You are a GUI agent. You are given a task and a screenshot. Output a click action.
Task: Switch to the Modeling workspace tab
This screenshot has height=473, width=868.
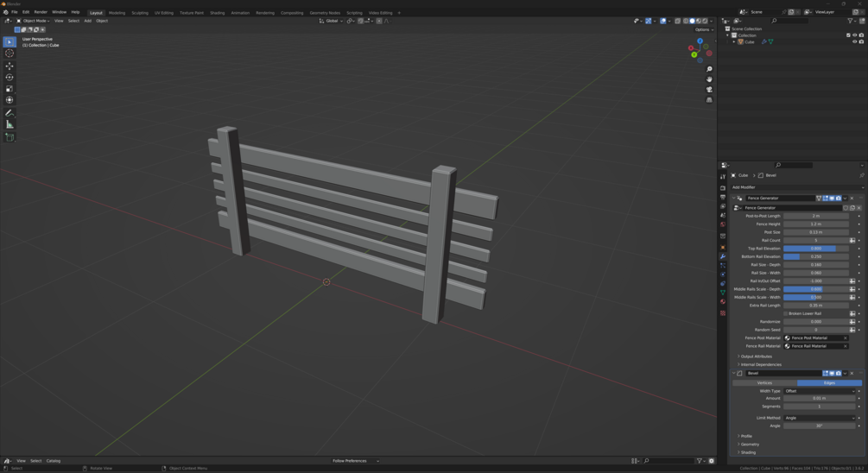pyautogui.click(x=117, y=13)
